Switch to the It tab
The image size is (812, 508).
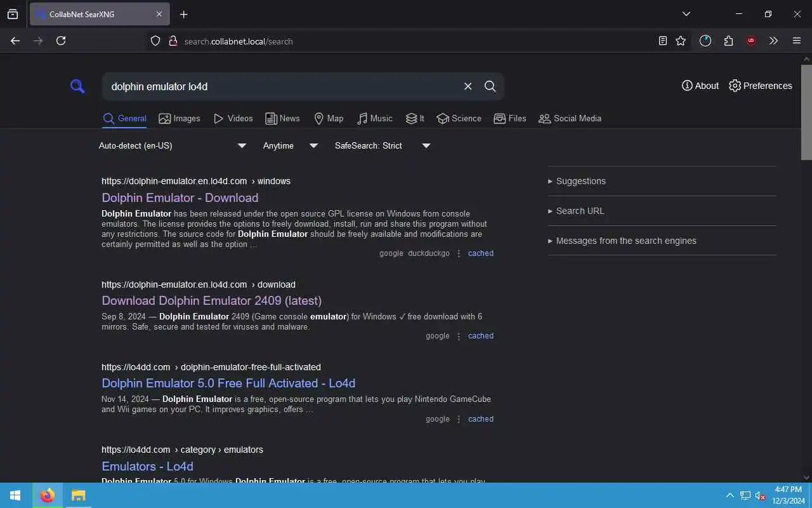(x=415, y=118)
